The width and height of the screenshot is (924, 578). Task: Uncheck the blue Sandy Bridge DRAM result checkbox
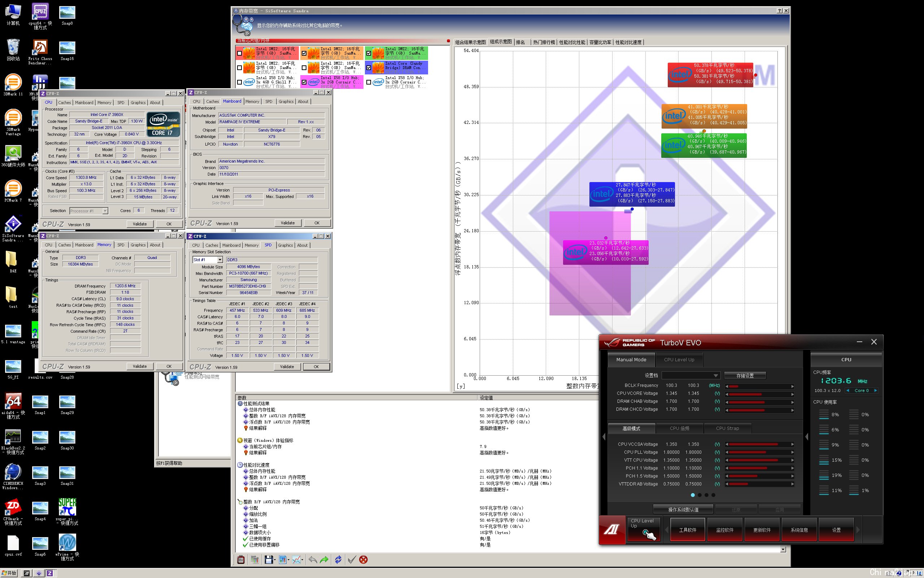pos(369,68)
